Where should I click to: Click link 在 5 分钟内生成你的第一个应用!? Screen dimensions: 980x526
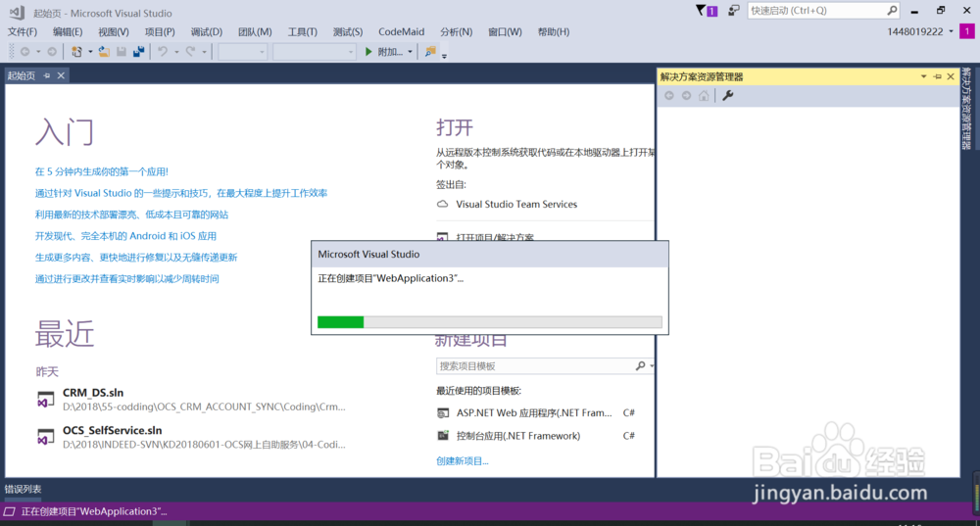101,171
